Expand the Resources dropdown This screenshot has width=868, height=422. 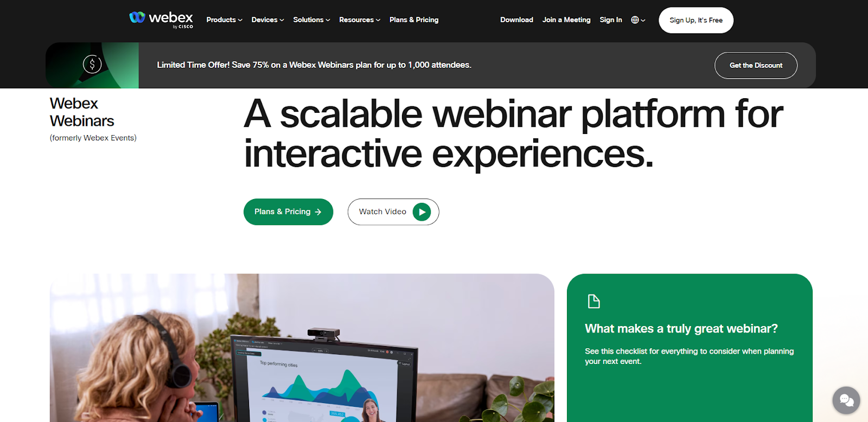pos(360,20)
